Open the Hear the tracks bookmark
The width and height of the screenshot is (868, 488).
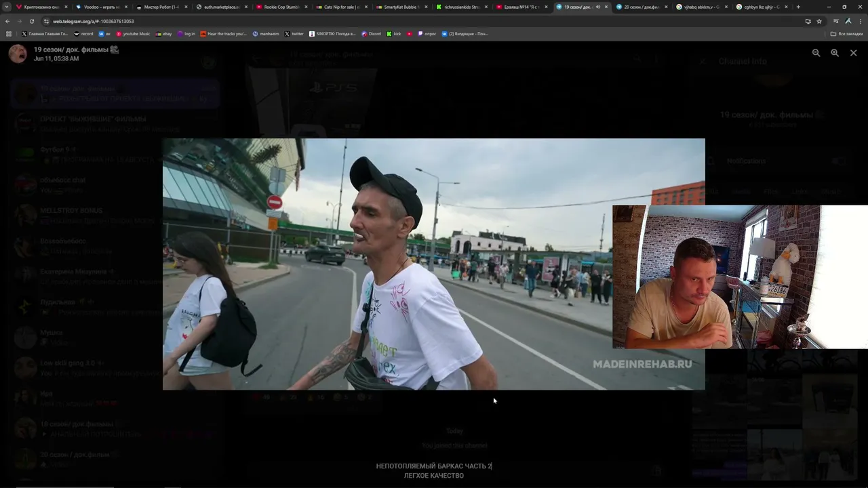tap(224, 34)
